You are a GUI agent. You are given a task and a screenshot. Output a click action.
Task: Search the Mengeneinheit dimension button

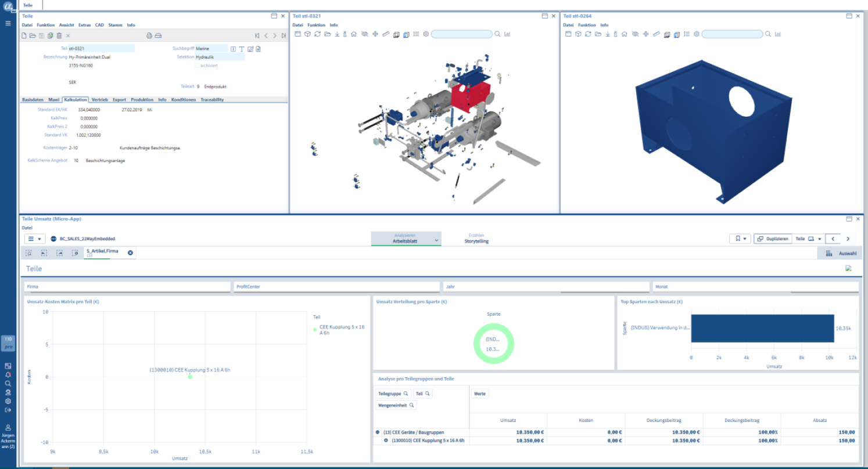[396, 405]
